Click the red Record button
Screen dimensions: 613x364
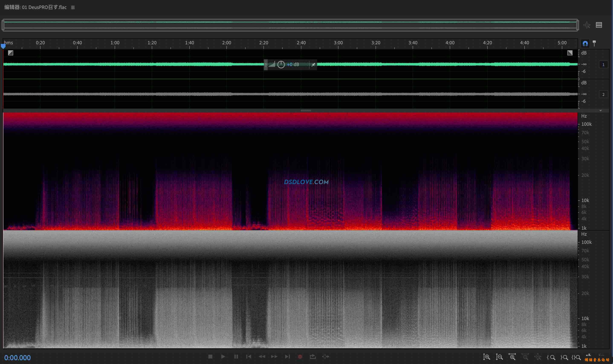[300, 357]
